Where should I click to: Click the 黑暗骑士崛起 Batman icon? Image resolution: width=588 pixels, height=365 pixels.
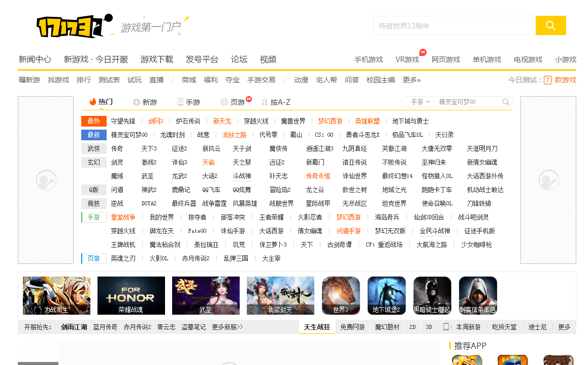432,295
